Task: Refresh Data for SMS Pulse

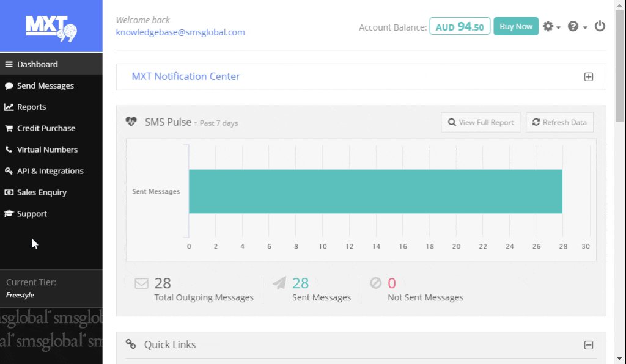Action: pyautogui.click(x=559, y=122)
